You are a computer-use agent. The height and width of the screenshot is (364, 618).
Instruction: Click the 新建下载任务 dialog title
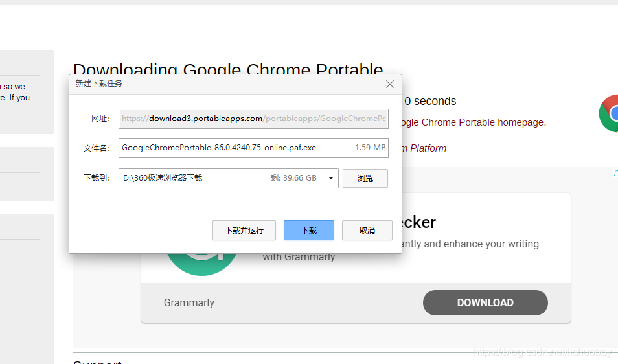coord(99,84)
